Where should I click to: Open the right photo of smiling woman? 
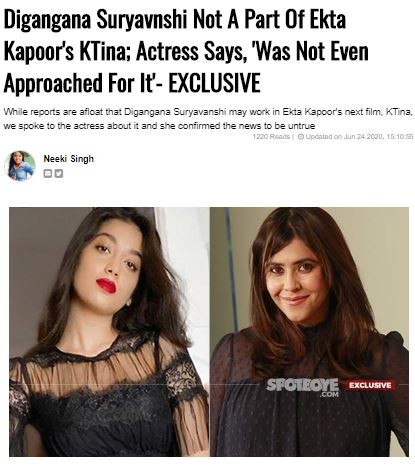(309, 332)
